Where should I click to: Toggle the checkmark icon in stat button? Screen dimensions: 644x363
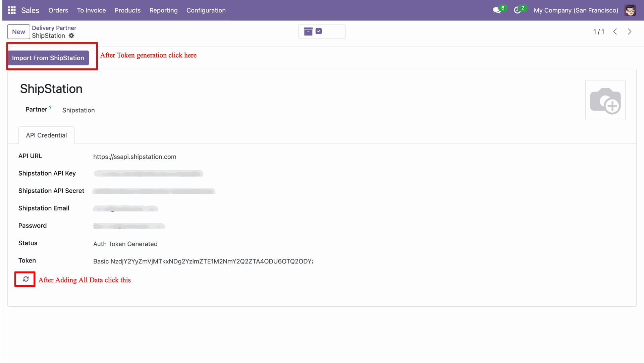click(x=319, y=31)
